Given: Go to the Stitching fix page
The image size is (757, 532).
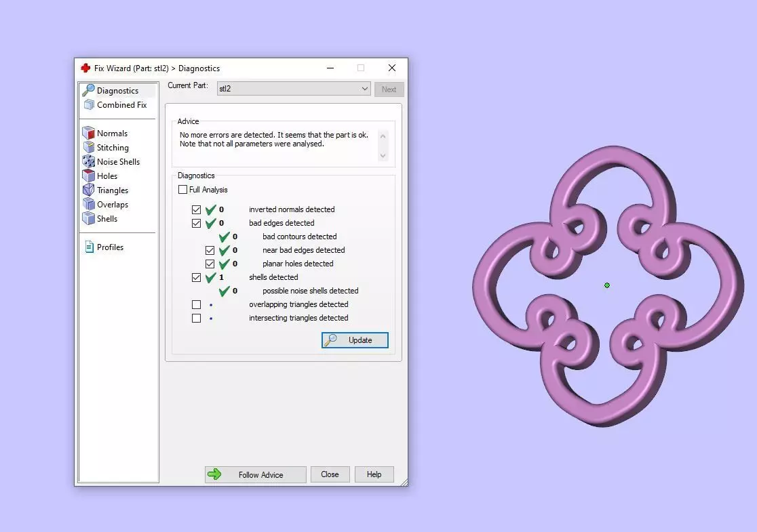Looking at the screenshot, I should click(x=113, y=147).
